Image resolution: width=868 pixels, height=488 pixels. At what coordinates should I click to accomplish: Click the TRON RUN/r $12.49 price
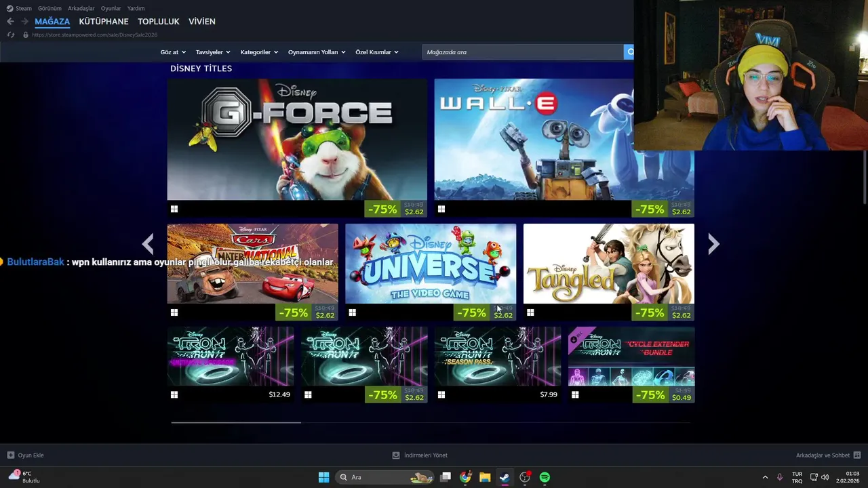tap(279, 394)
